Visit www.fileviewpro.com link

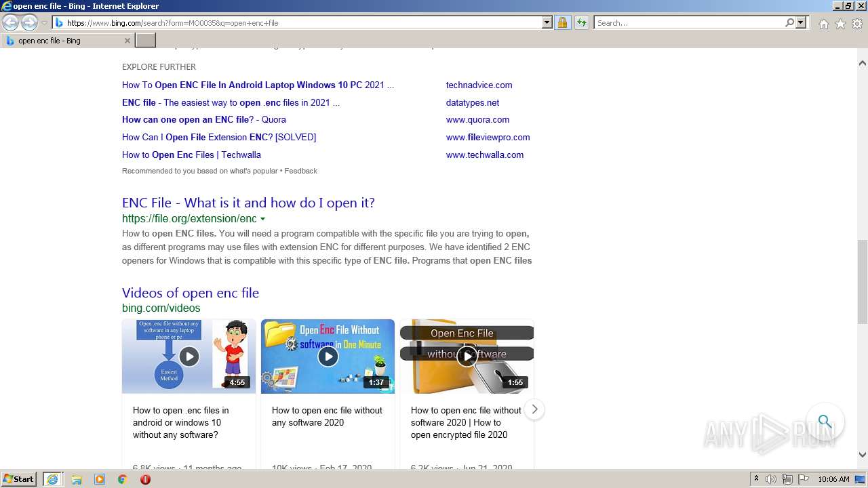(488, 138)
